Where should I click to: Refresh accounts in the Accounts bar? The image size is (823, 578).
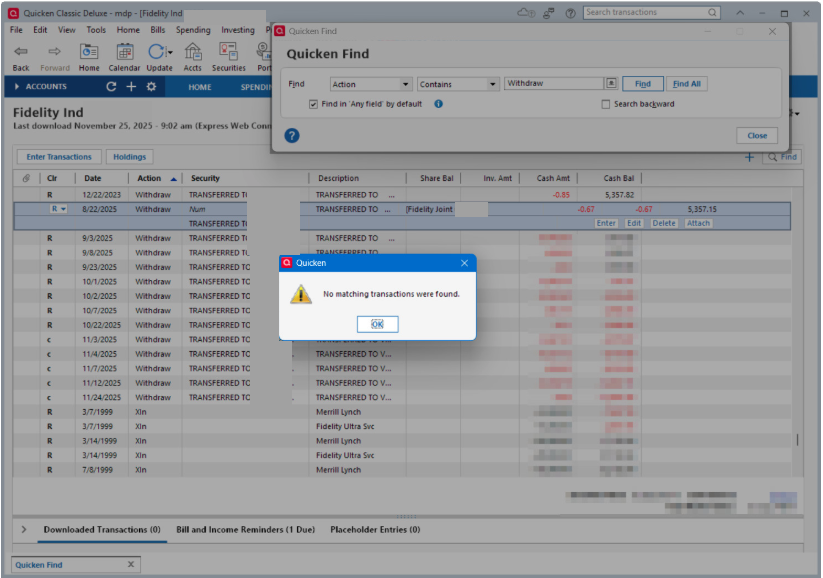tap(111, 87)
